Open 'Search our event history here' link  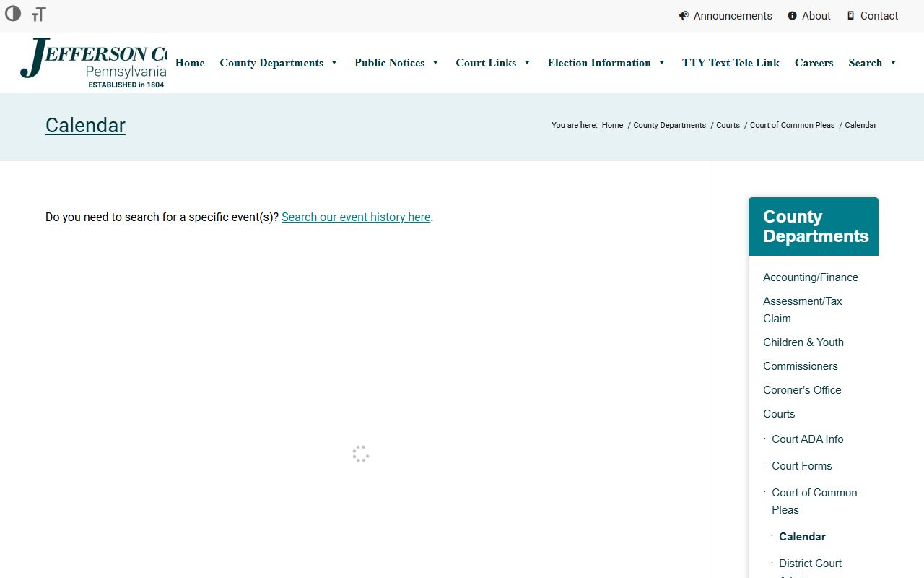click(x=356, y=217)
